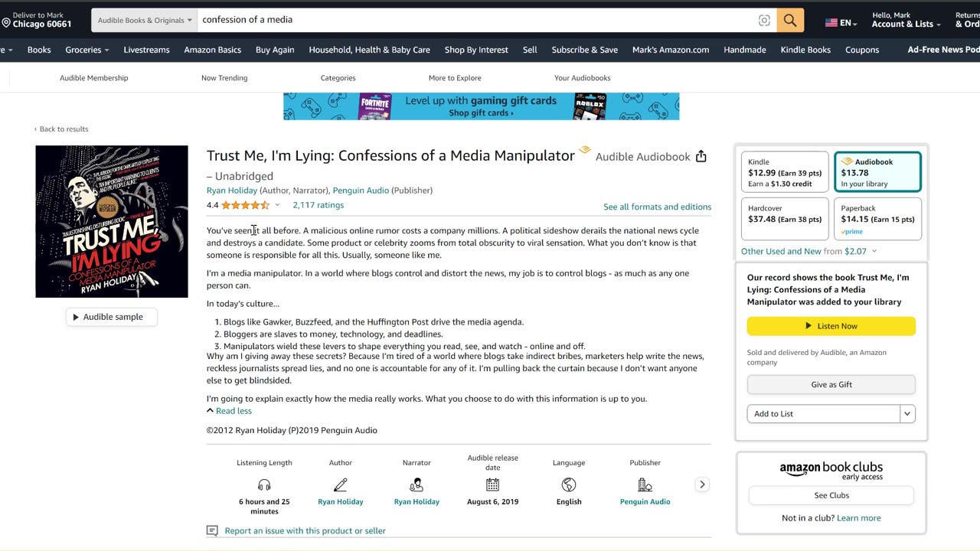The height and width of the screenshot is (551, 980).
Task: Select the Audiobook format option
Action: click(877, 172)
